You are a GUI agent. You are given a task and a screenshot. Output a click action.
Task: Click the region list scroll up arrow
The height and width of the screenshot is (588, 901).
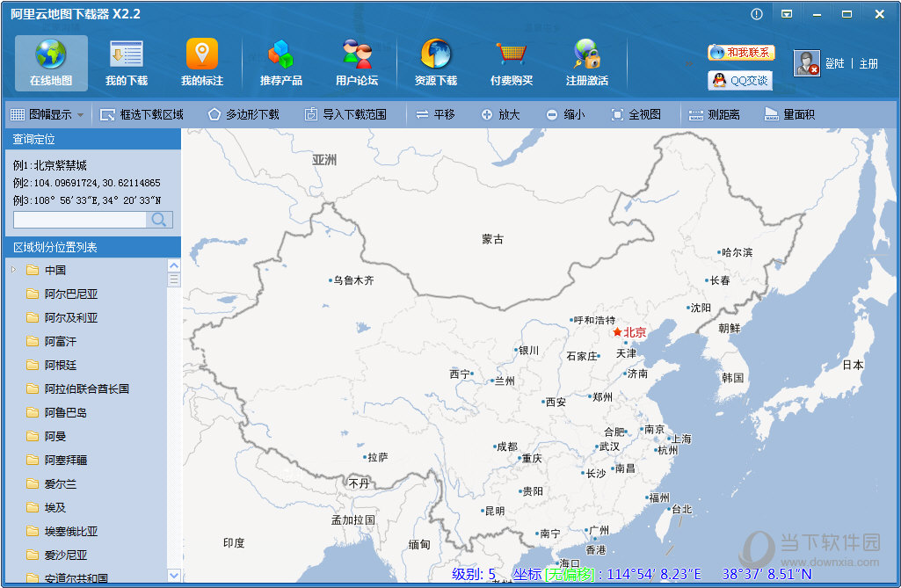click(173, 265)
